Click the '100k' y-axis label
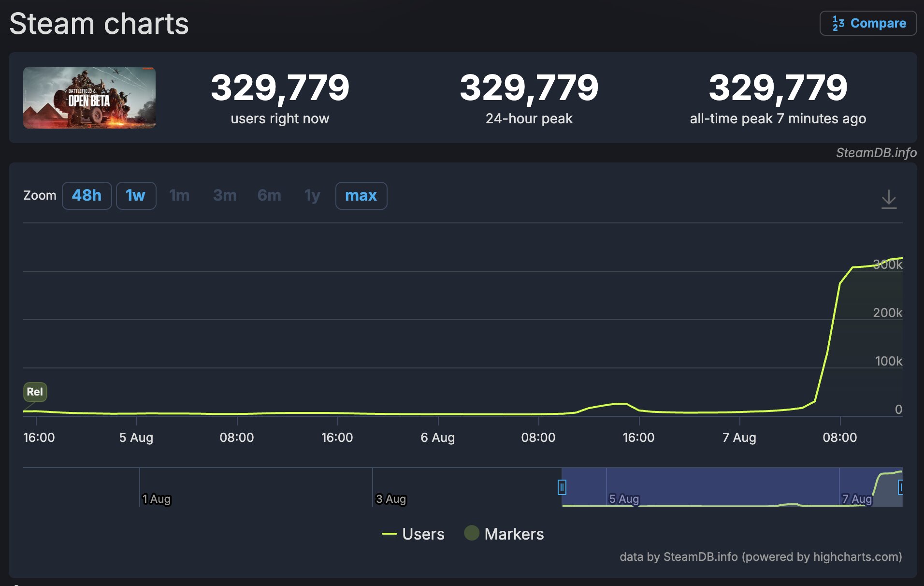 click(888, 361)
